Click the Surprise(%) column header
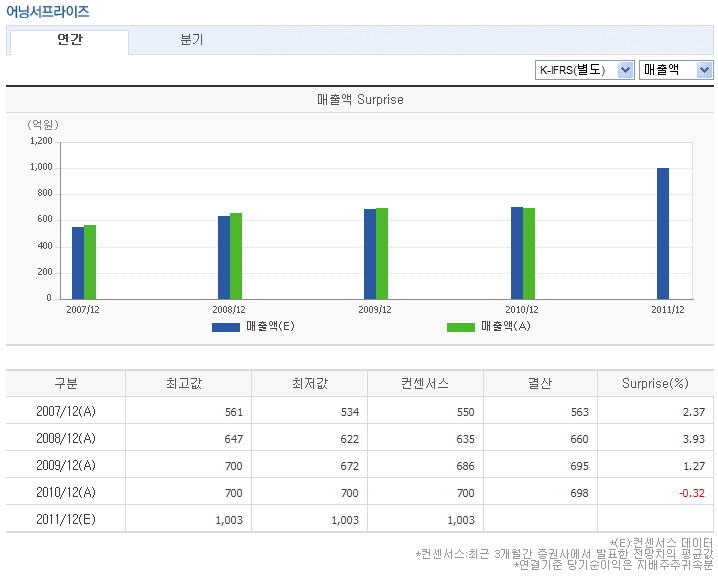Screen dimensions: 718x576 [x=655, y=384]
